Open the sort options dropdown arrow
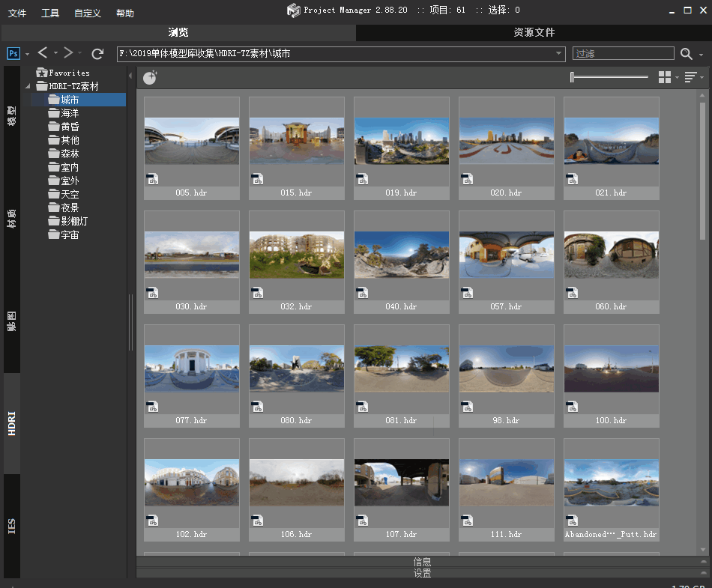Image resolution: width=712 pixels, height=588 pixels. coord(702,78)
